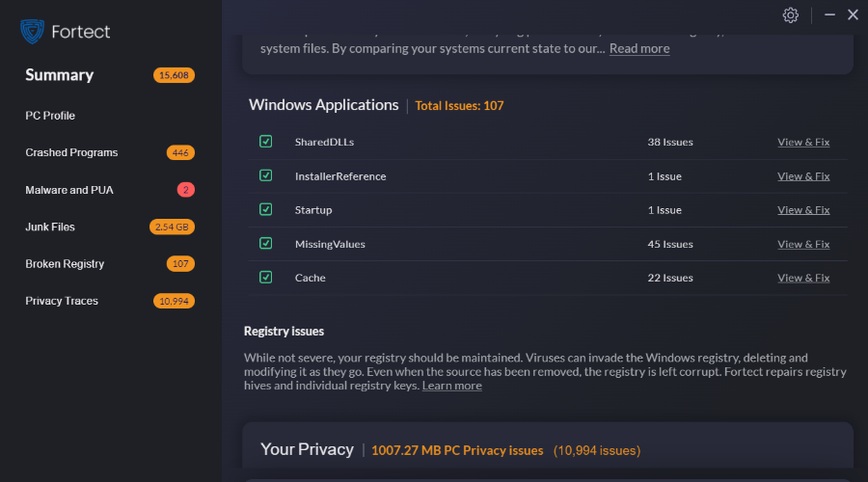Image resolution: width=868 pixels, height=482 pixels.
Task: Go to PC Profile
Action: click(50, 116)
